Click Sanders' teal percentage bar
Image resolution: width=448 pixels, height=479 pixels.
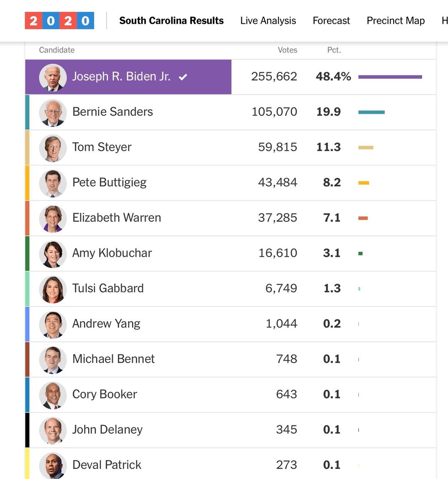[x=371, y=112]
